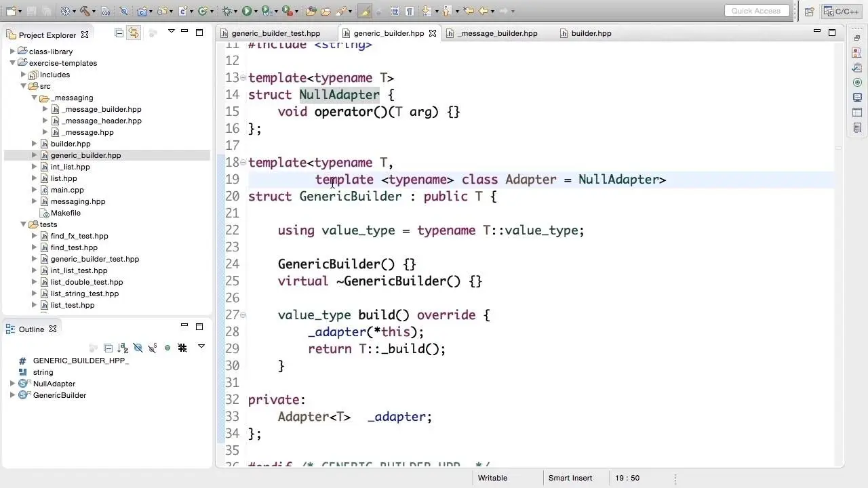Select the generic_builder.hpp editor tab
868x488 pixels.
click(x=389, y=33)
